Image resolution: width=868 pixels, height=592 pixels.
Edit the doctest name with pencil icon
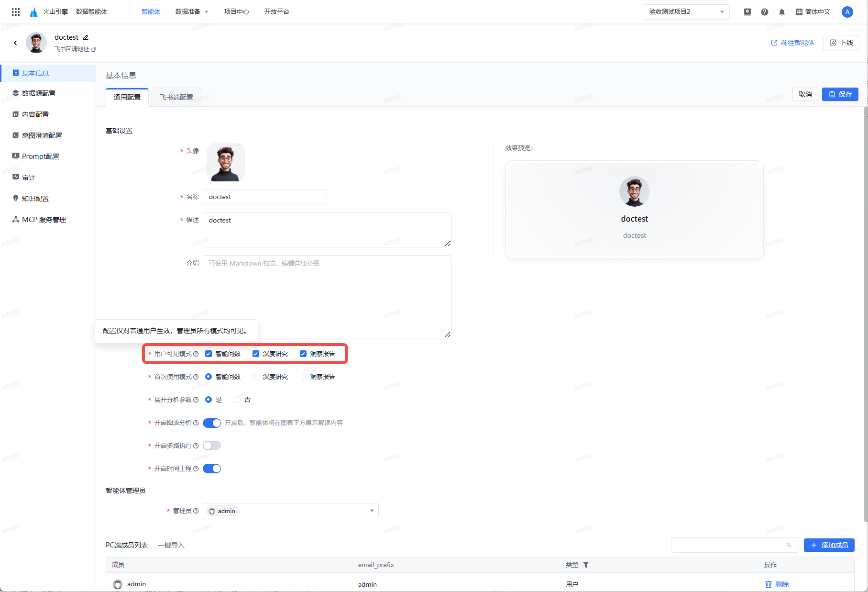[86, 37]
